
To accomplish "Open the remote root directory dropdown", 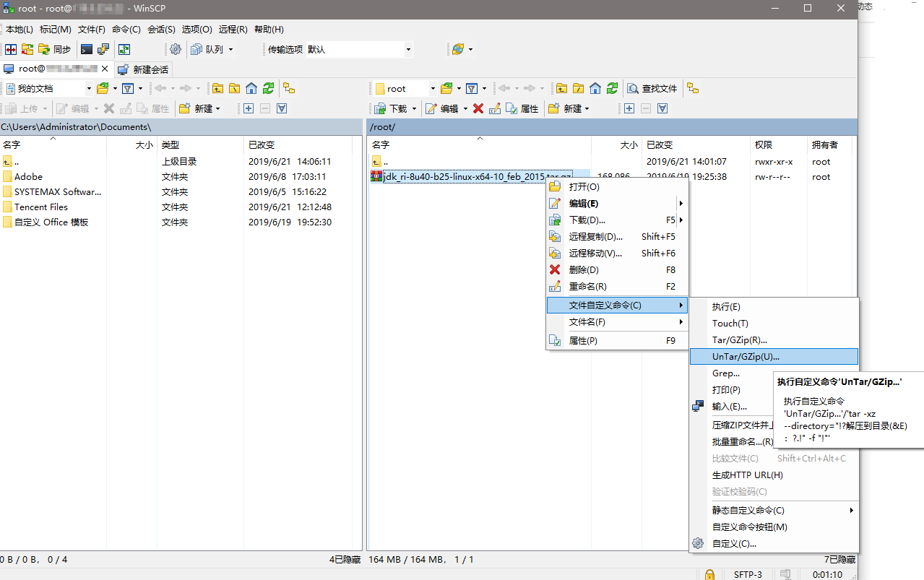I will click(433, 88).
